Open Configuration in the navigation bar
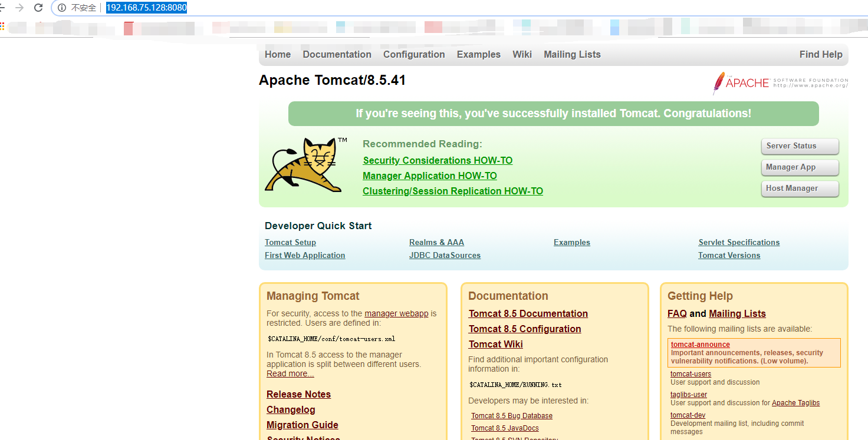This screenshot has width=868, height=440. [414, 54]
